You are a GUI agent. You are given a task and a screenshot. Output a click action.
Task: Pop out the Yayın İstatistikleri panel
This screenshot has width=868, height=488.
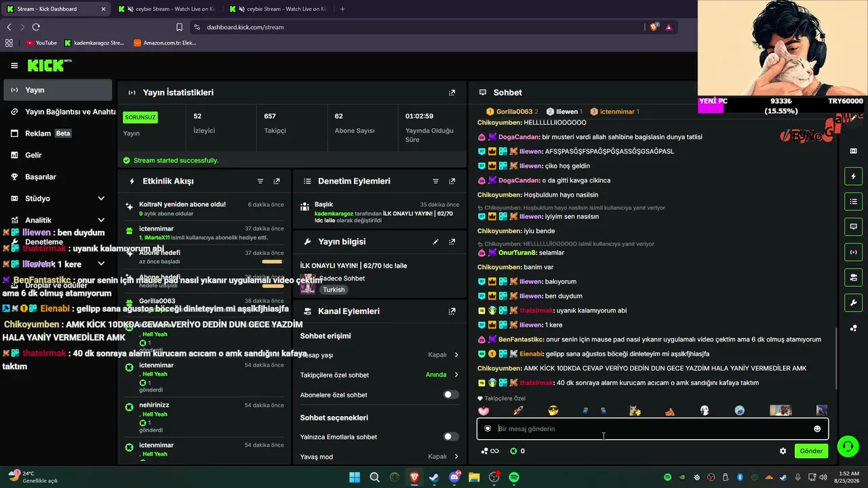pyautogui.click(x=452, y=93)
